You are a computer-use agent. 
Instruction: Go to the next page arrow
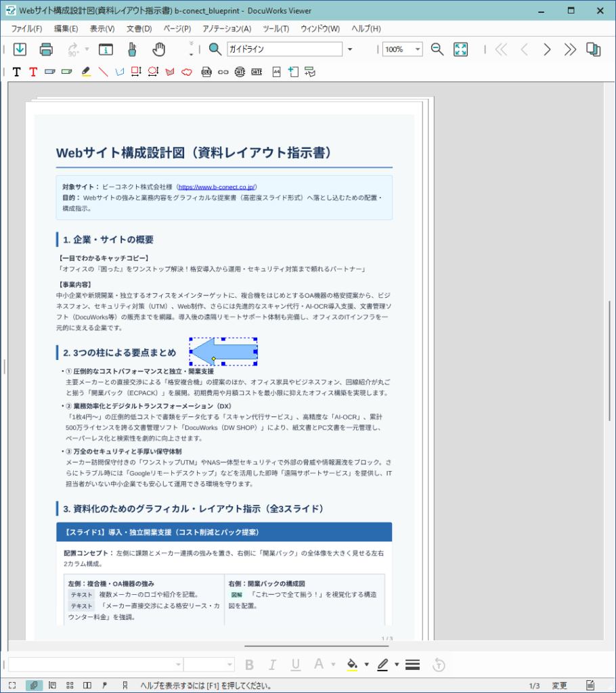click(547, 49)
